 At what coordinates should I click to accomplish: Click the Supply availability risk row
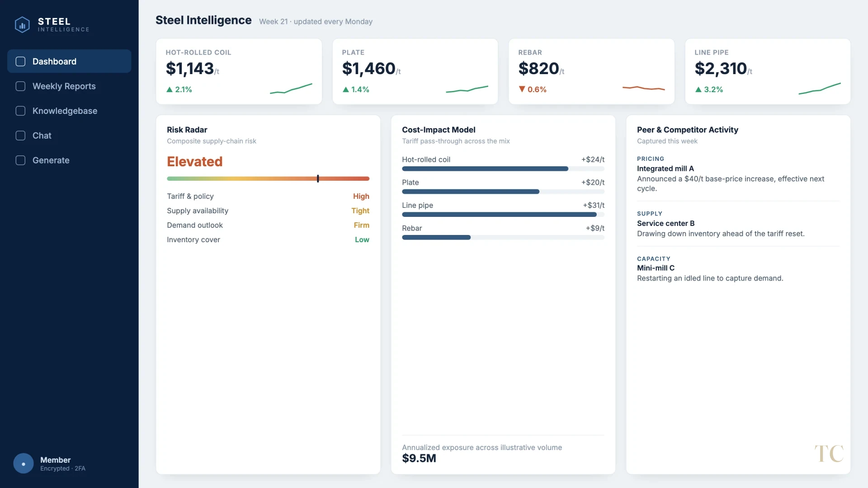click(x=268, y=211)
